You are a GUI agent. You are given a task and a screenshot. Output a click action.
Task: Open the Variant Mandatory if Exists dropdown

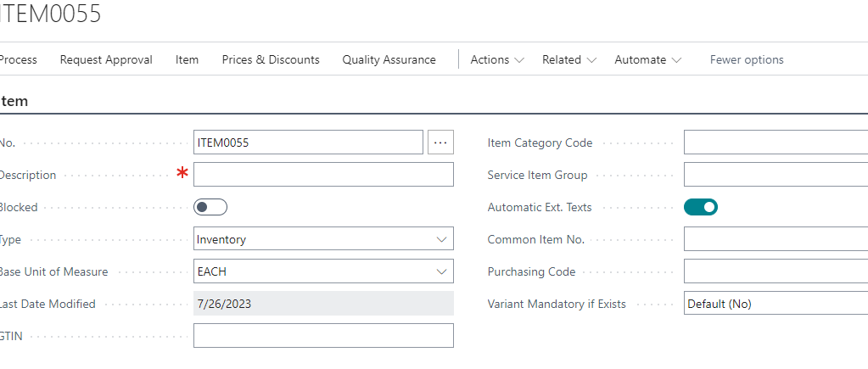pyautogui.click(x=776, y=303)
